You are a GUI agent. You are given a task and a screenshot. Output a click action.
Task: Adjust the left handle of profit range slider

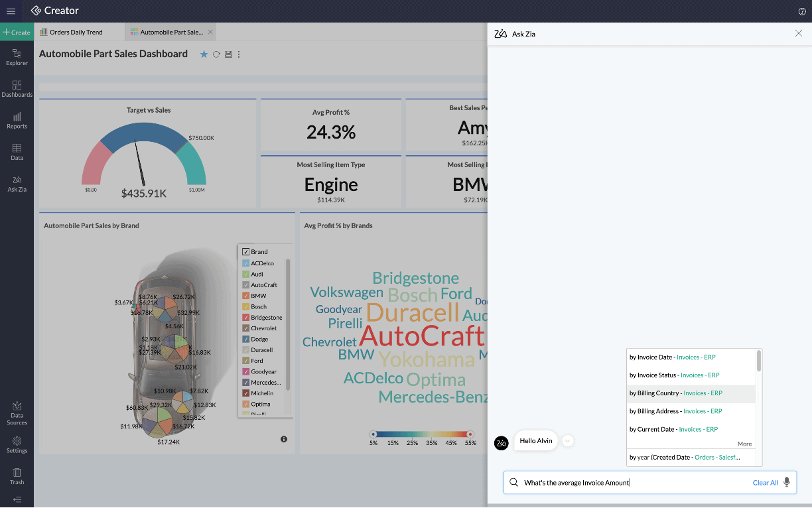373,434
